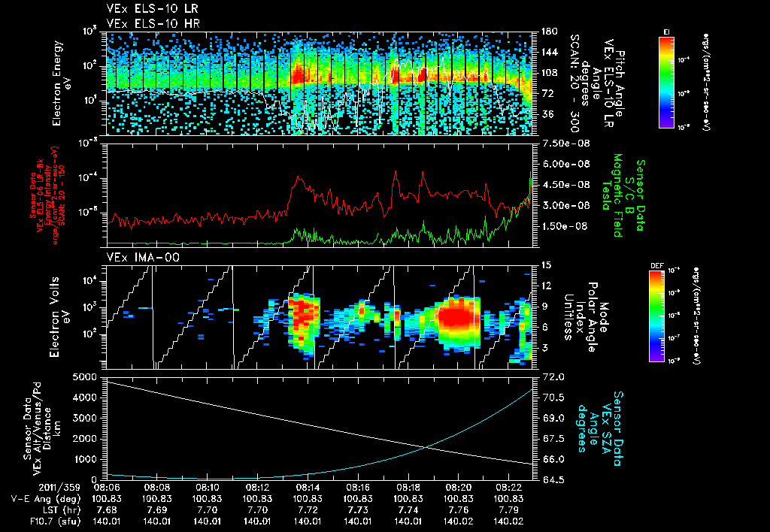The width and height of the screenshot is (770, 532).
Task: Click the 180 pitch angle tick label
Action: (549, 32)
